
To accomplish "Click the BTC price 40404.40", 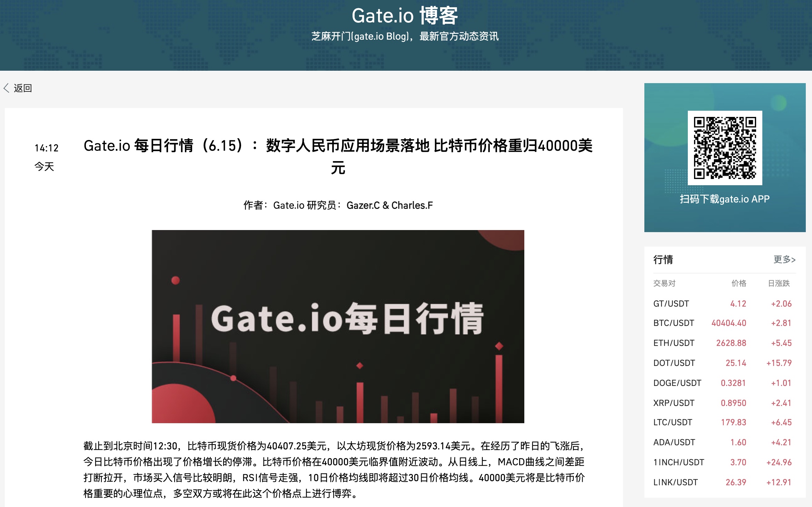I will [x=729, y=323].
